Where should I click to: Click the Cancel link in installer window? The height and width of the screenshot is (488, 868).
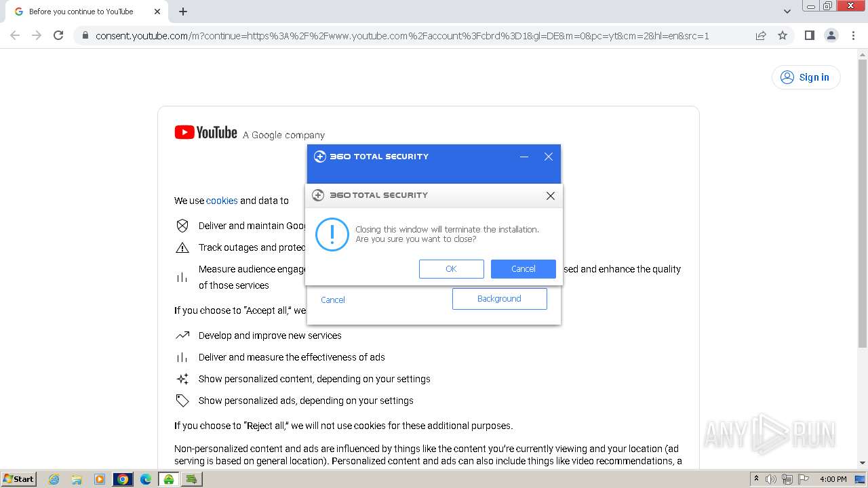(x=333, y=300)
